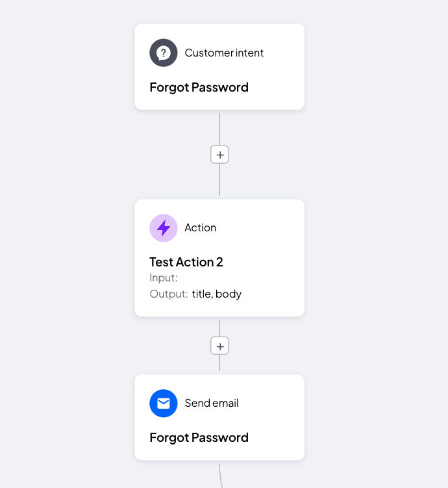Click the connector line above the first plus button
Screen dimensions: 448x488
point(219,129)
